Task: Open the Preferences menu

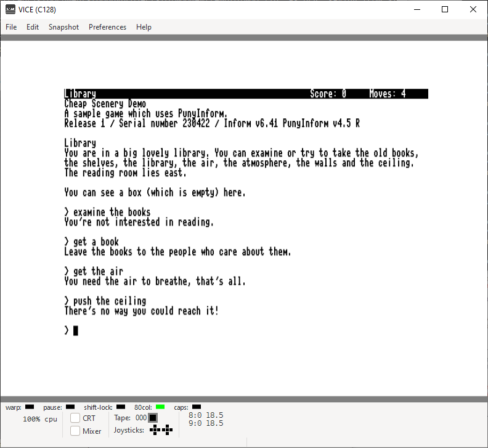Action: (107, 27)
